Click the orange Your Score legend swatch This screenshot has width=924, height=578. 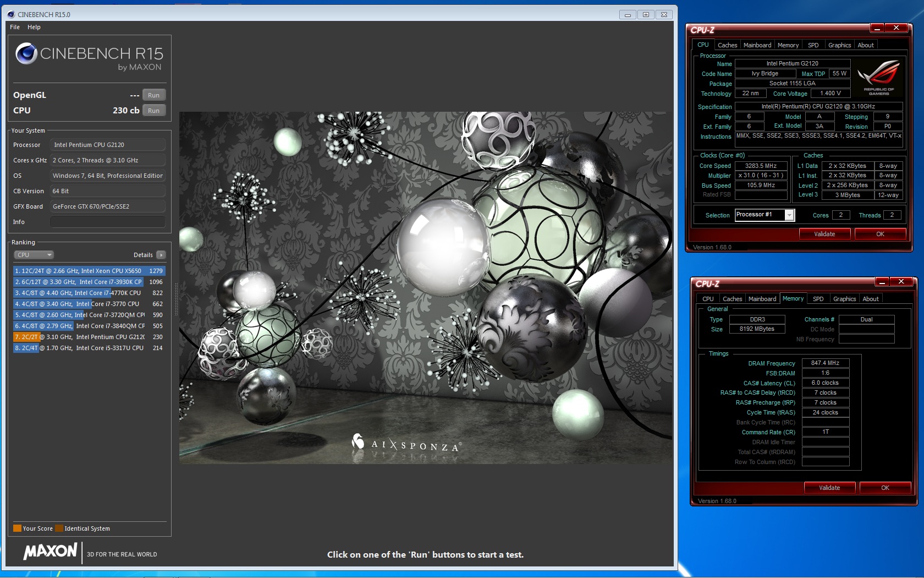[17, 528]
